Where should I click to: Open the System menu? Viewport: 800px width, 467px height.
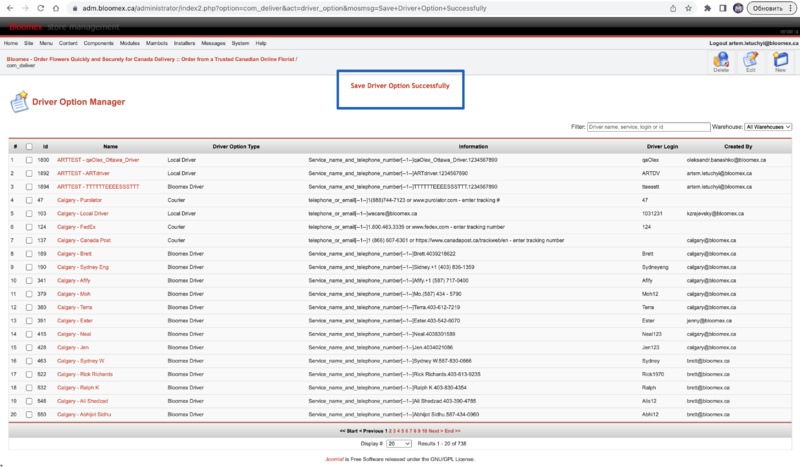pyautogui.click(x=240, y=43)
